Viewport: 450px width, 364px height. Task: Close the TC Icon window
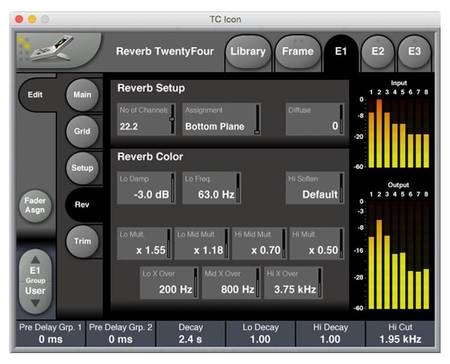point(19,19)
